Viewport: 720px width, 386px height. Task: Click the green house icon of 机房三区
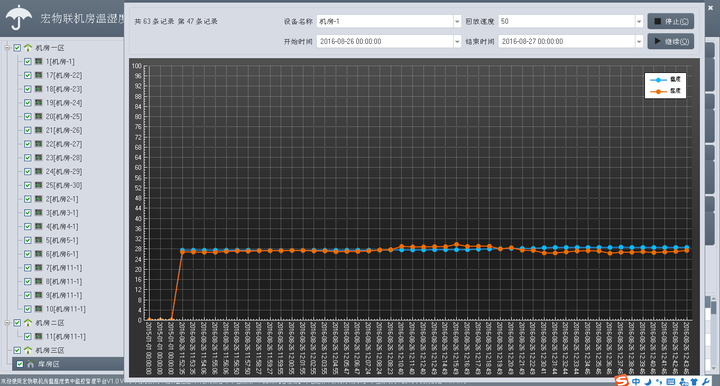tap(28, 350)
